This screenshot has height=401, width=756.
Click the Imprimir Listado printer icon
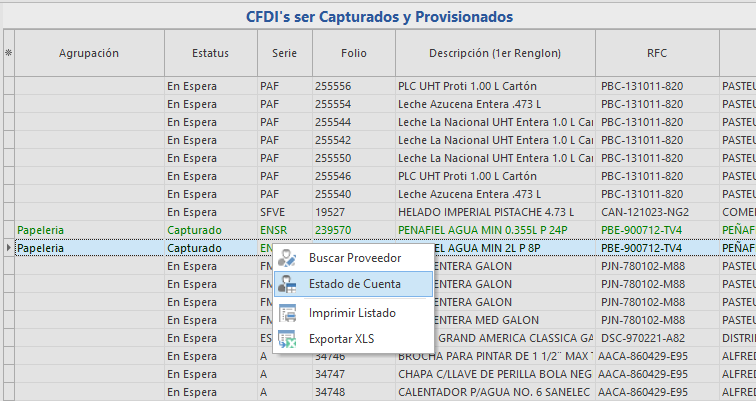coord(287,313)
